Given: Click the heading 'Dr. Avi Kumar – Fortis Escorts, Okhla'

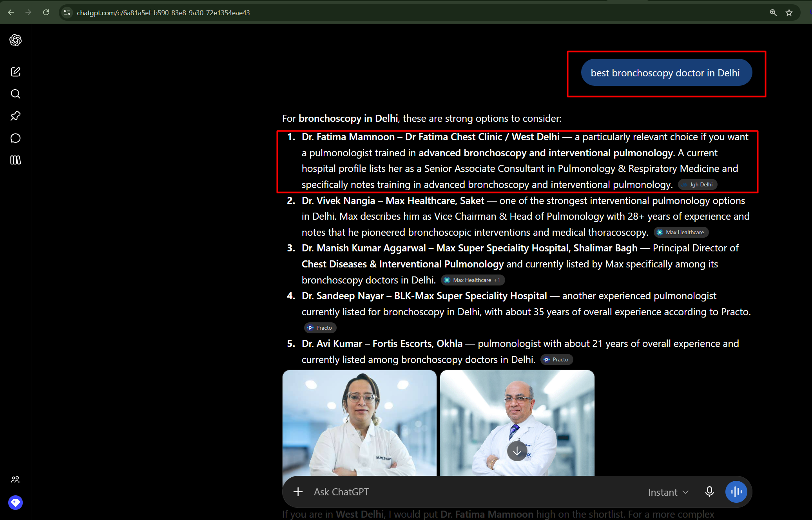Looking at the screenshot, I should coord(382,343).
